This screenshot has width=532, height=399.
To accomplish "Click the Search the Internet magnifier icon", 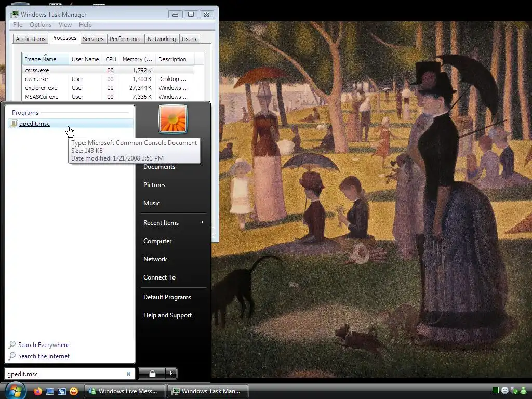I will [12, 356].
